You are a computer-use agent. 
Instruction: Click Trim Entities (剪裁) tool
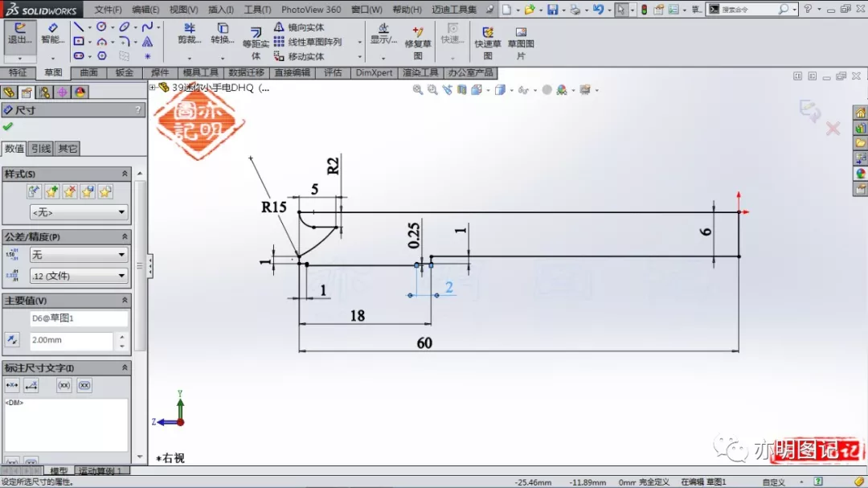pos(190,35)
